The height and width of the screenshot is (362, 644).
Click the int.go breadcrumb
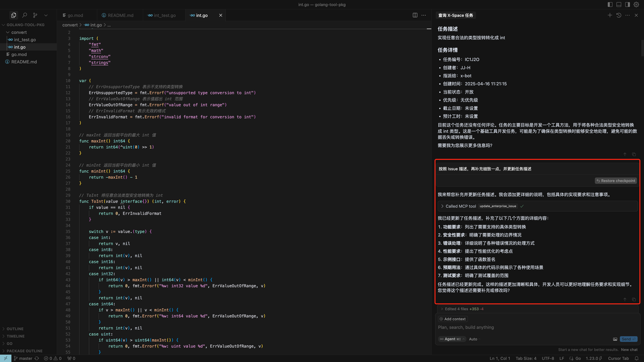pos(93,25)
